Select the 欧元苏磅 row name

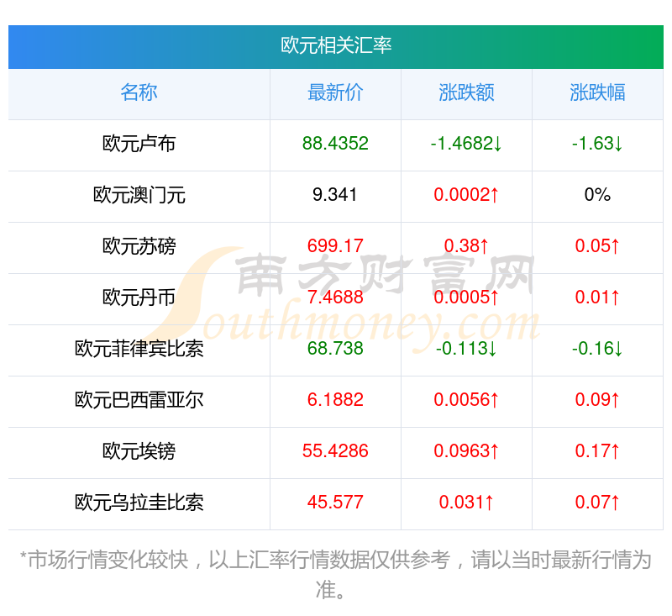[x=139, y=246]
